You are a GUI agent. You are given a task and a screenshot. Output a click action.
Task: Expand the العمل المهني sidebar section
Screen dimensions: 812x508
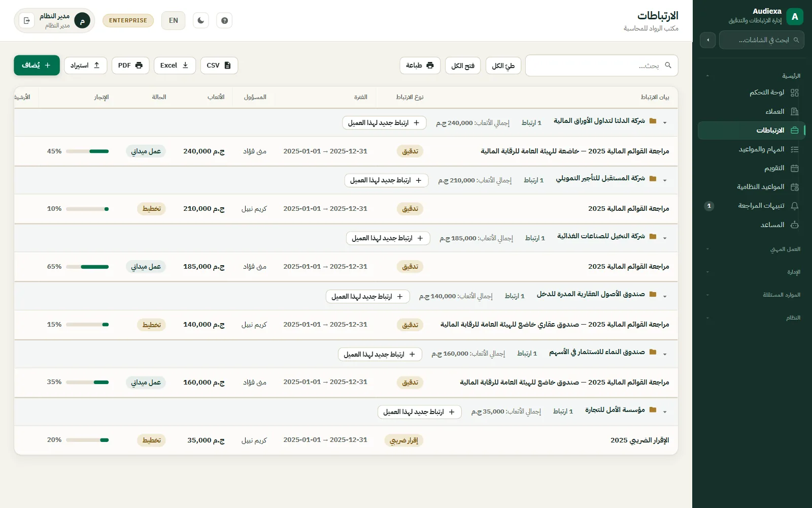752,249
